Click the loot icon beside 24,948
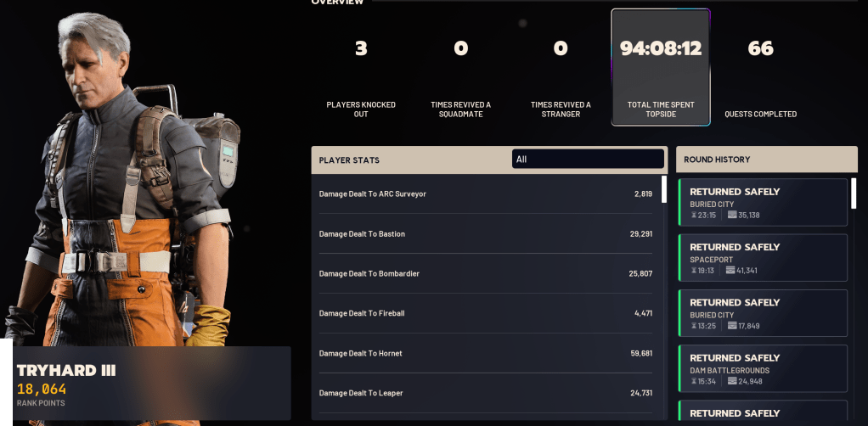The height and width of the screenshot is (426, 868). coord(732,381)
